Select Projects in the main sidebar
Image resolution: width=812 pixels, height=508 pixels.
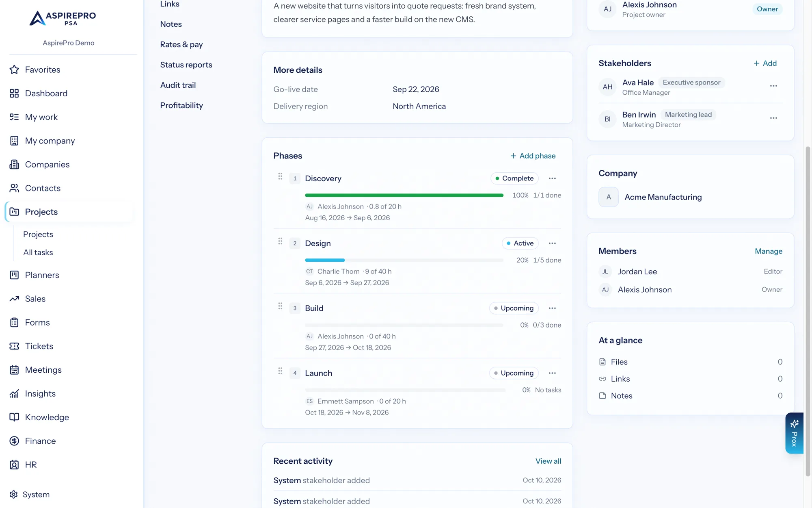[x=69, y=212]
